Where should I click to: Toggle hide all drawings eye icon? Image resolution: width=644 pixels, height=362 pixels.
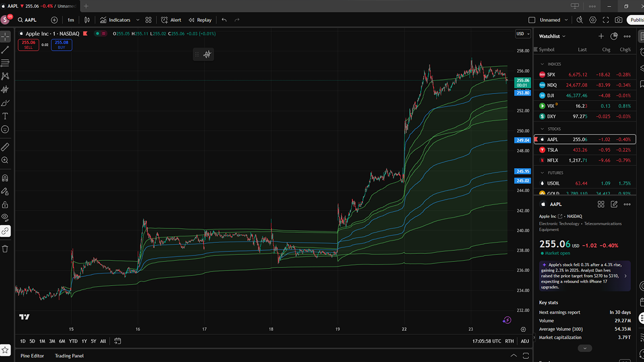[5, 218]
